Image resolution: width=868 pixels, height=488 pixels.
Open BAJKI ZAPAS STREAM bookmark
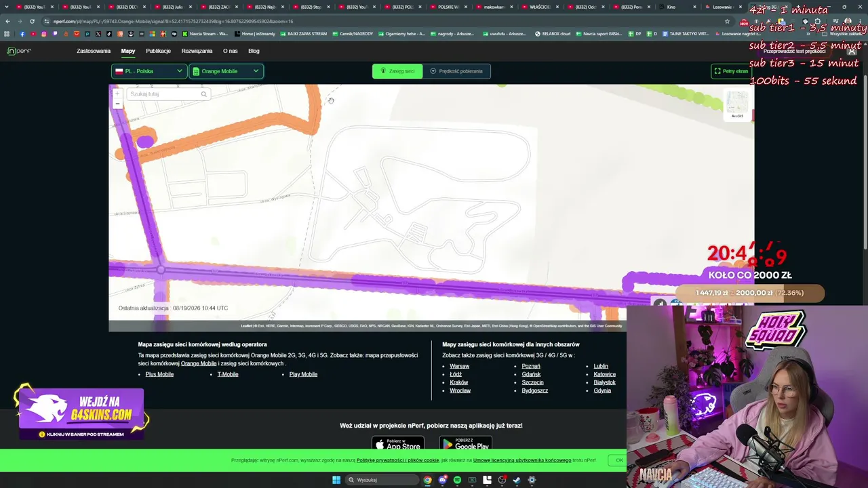(303, 34)
